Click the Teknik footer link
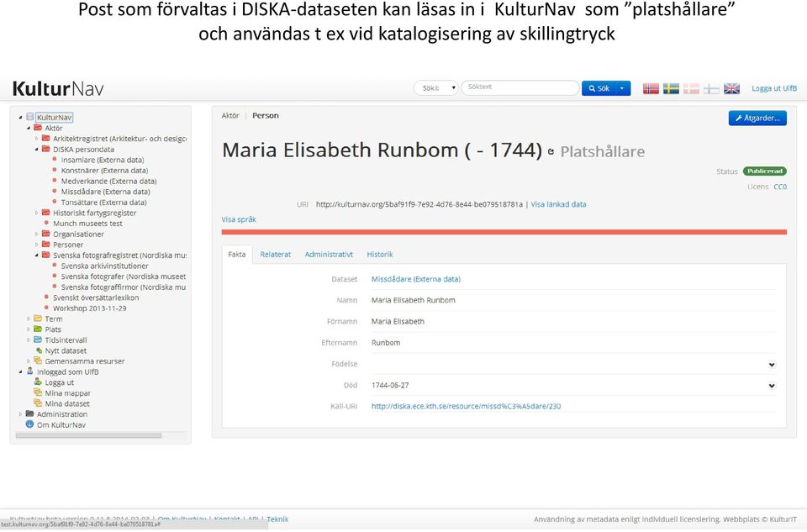 pos(277,519)
